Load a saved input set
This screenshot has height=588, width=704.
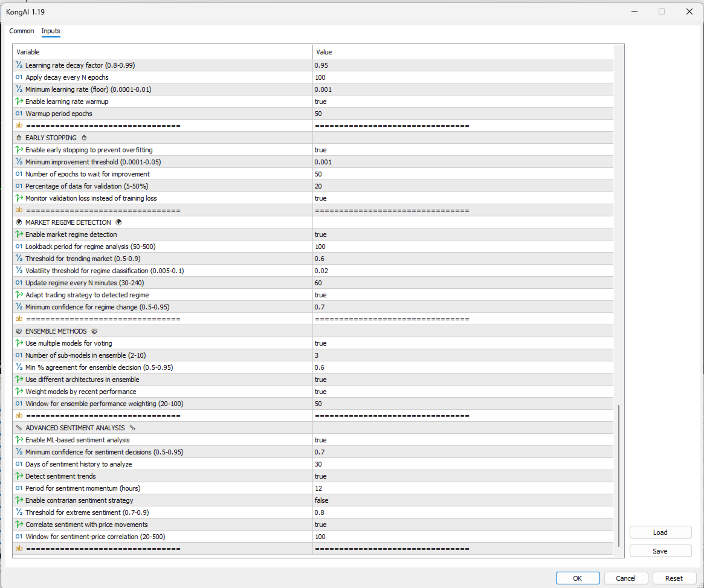point(660,532)
